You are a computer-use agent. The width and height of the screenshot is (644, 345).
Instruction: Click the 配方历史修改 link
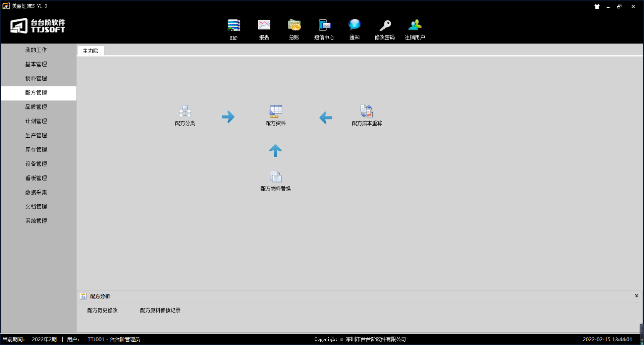pos(102,310)
